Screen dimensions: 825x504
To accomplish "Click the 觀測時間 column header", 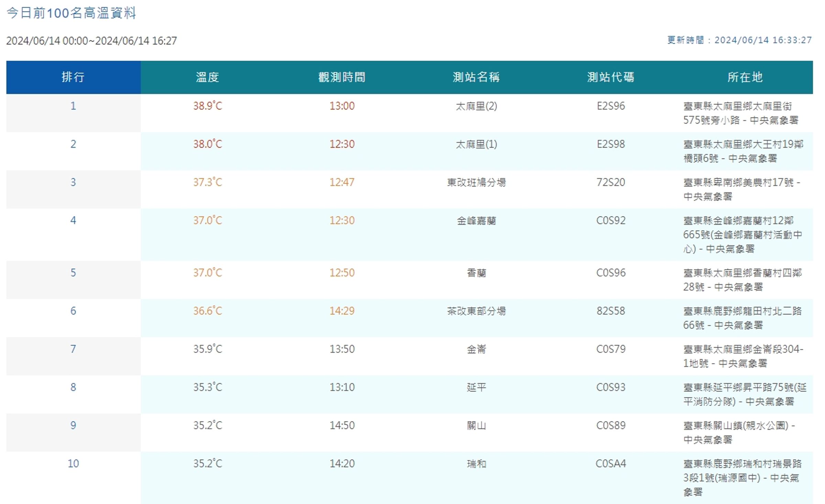I will click(342, 77).
